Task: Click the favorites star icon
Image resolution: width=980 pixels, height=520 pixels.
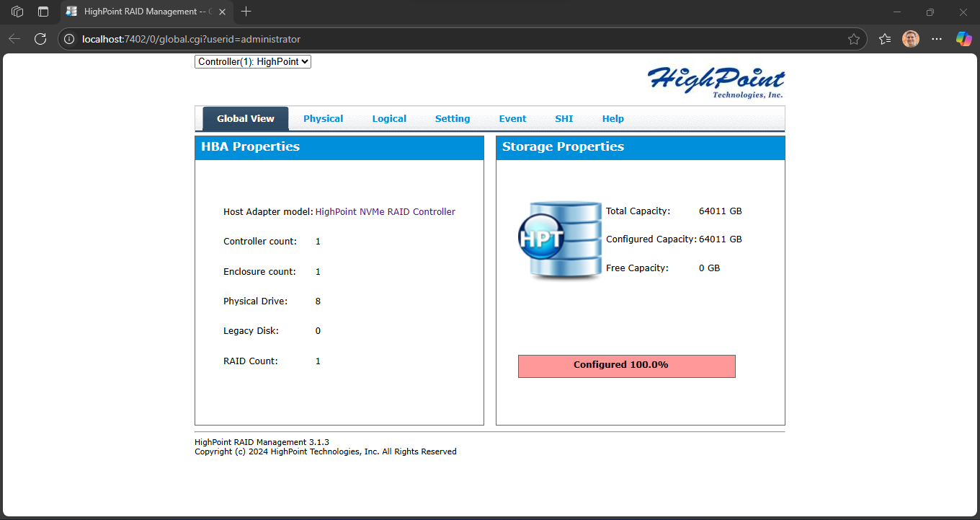Action: [x=855, y=39]
